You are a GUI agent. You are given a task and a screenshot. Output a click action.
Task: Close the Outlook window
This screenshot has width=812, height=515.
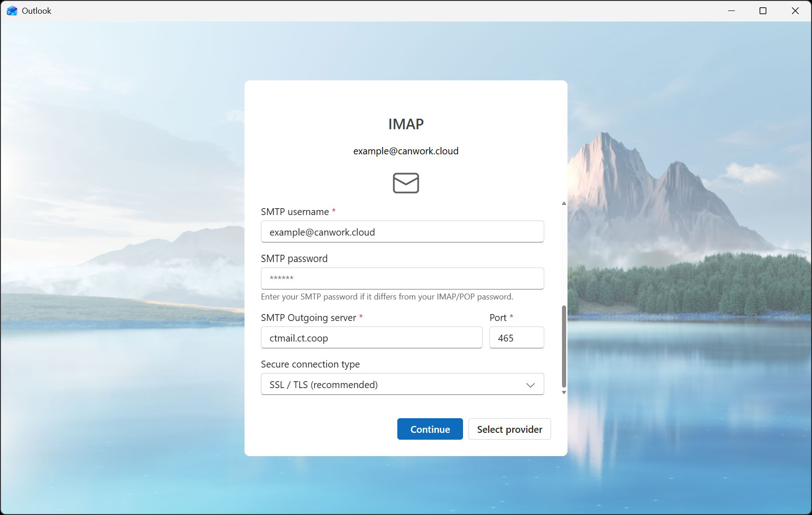795,11
